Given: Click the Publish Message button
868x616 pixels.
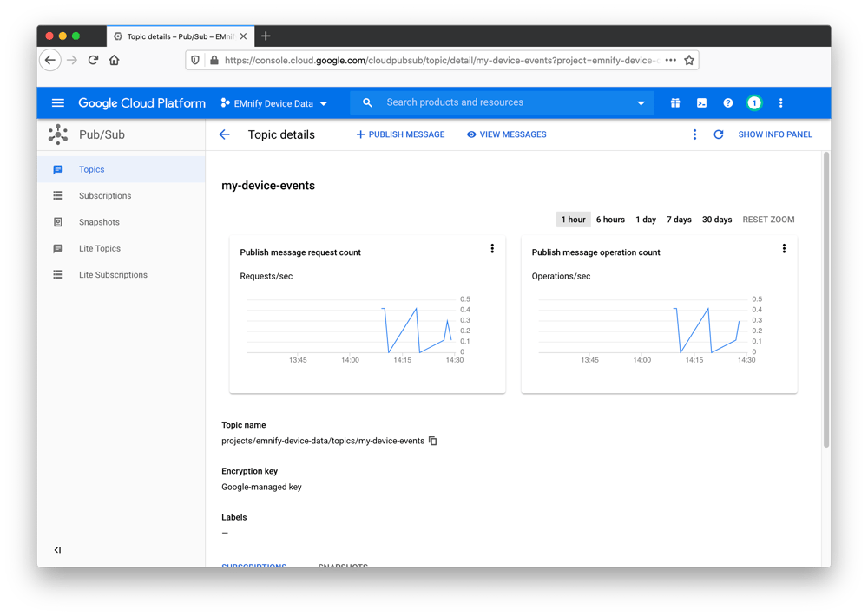Looking at the screenshot, I should click(x=400, y=134).
